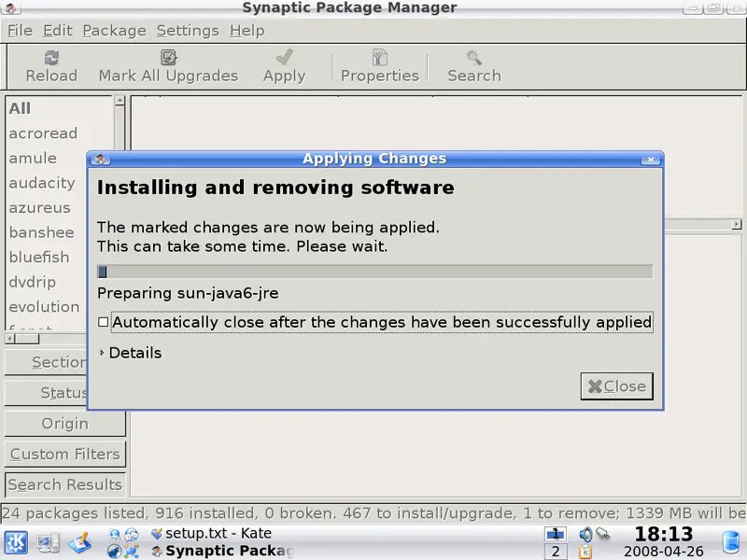
Task: Close the Applying Changes dialog via X
Action: (651, 160)
